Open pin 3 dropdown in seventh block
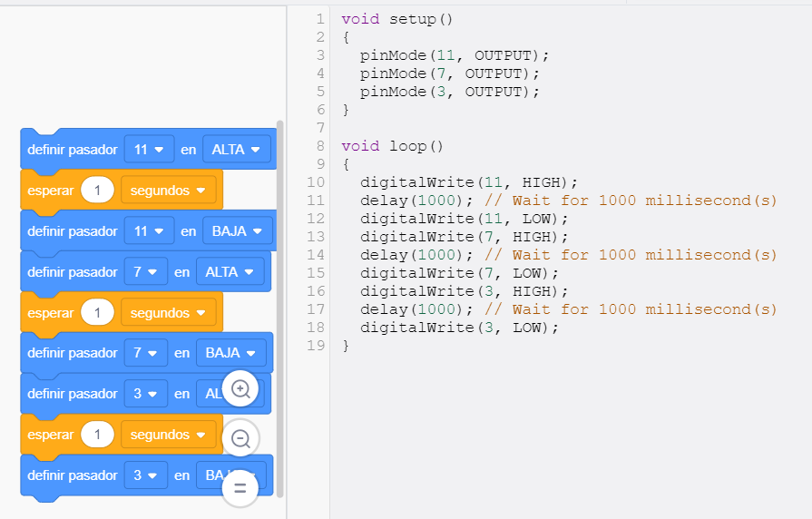 click(145, 394)
